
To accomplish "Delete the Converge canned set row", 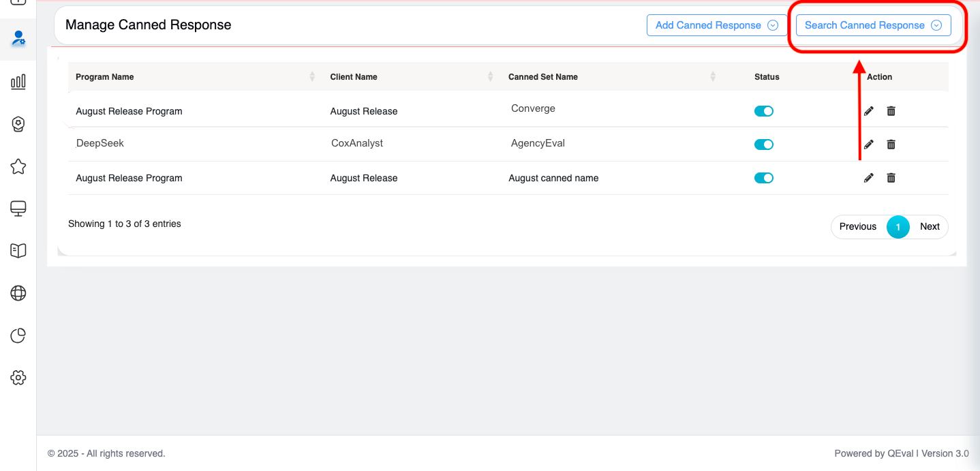I will click(x=891, y=111).
